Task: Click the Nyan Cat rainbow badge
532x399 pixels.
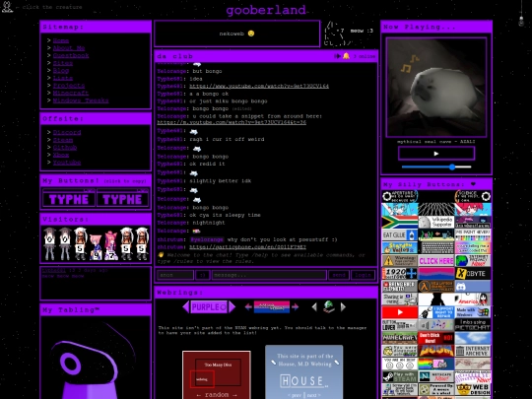Action: [436, 364]
